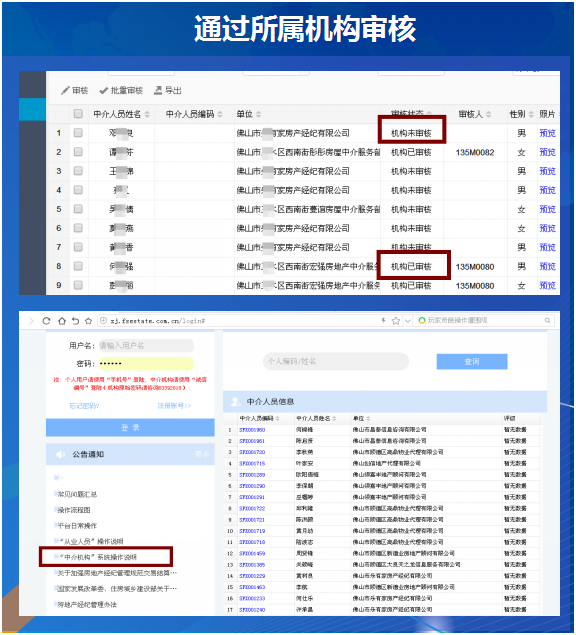Click the 用户名 input field
The width and height of the screenshot is (576, 635).
pyautogui.click(x=146, y=345)
